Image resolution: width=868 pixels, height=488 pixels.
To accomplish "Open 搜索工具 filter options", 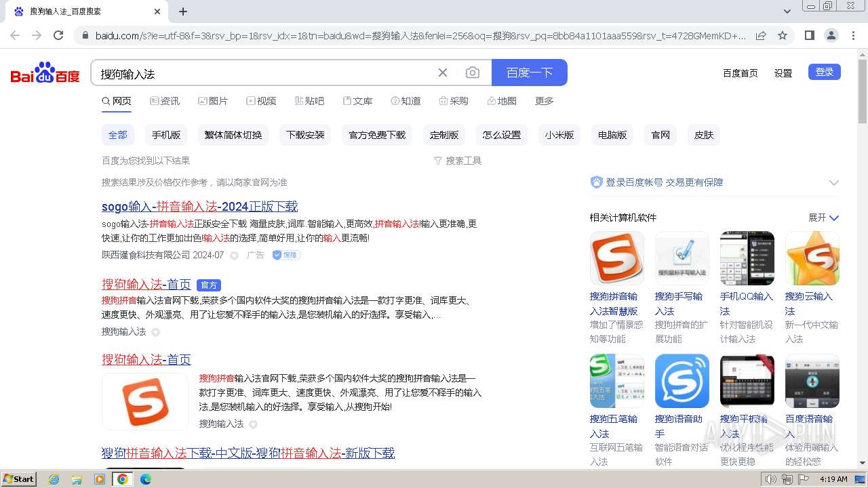I will tap(458, 161).
